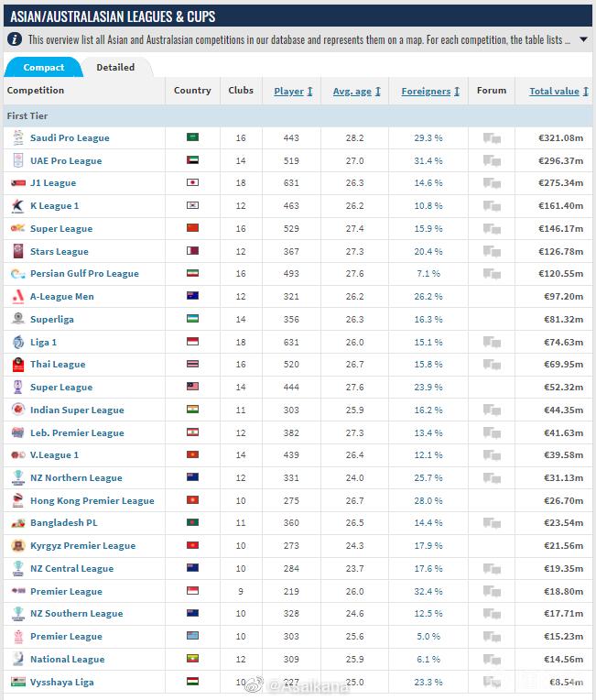Open forum icon in Stars League row
Image resolution: width=596 pixels, height=700 pixels.
(492, 252)
